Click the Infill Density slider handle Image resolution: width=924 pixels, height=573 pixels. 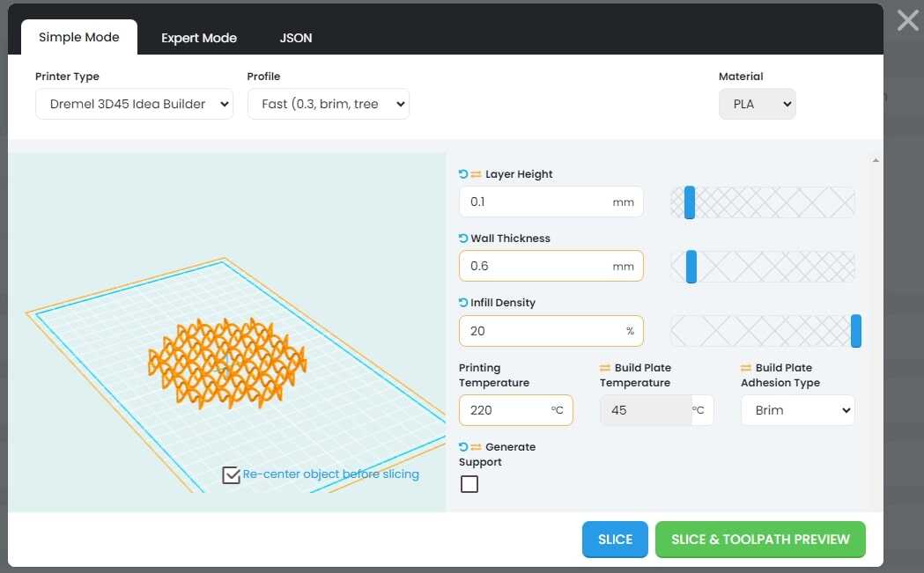(x=855, y=331)
